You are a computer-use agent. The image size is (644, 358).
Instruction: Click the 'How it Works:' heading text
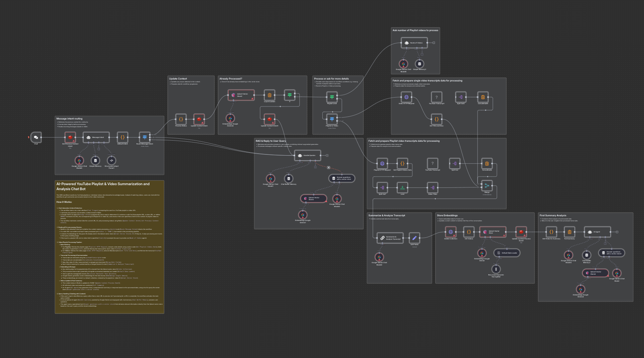(64, 202)
